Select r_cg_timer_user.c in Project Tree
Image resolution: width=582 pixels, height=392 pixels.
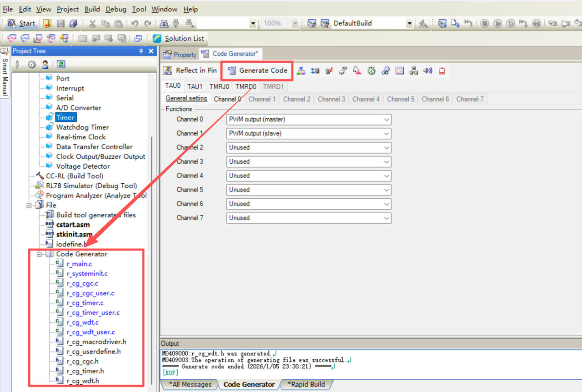[93, 313]
